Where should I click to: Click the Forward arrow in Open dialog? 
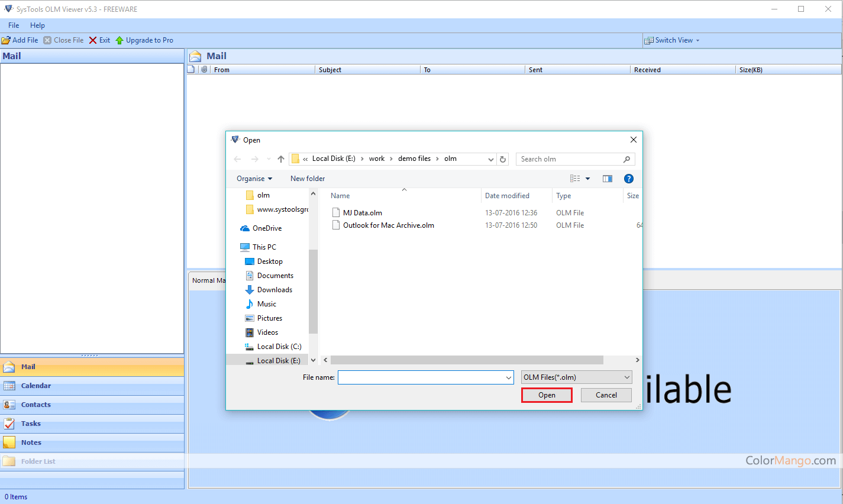coord(255,159)
